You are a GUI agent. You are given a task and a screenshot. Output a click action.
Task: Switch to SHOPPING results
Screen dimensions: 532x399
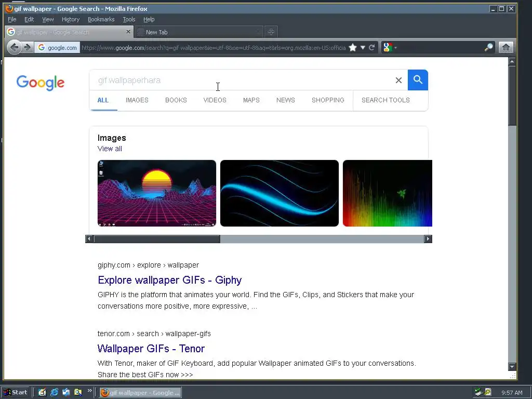click(x=328, y=100)
